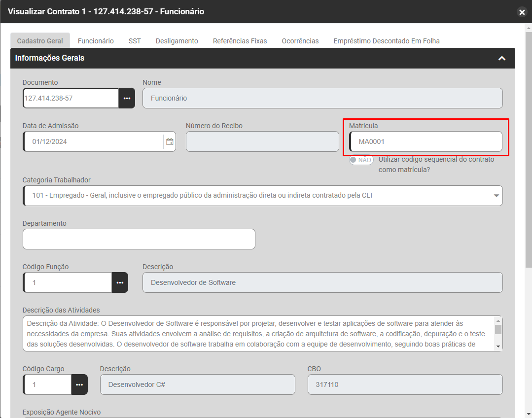Open the Ocorrências tab
The height and width of the screenshot is (418, 532).
pos(300,41)
